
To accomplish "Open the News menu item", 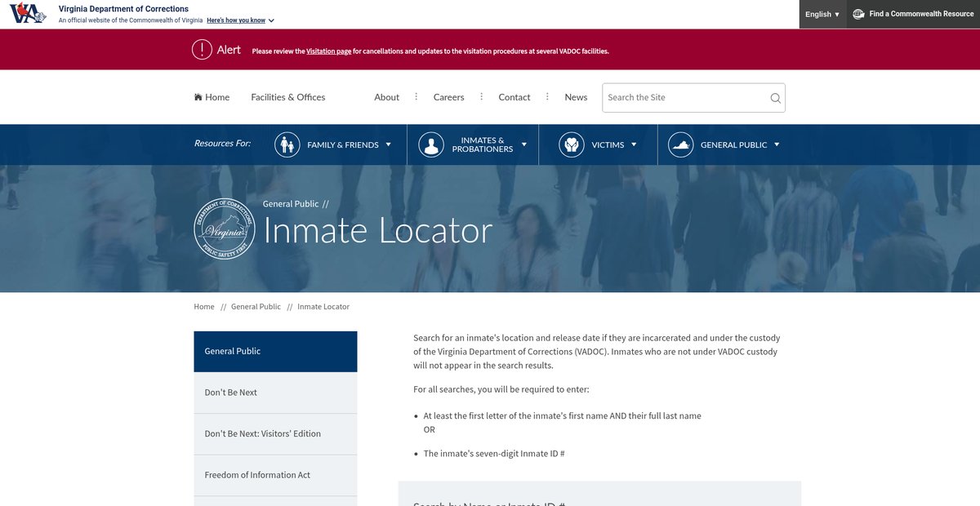I will click(576, 97).
